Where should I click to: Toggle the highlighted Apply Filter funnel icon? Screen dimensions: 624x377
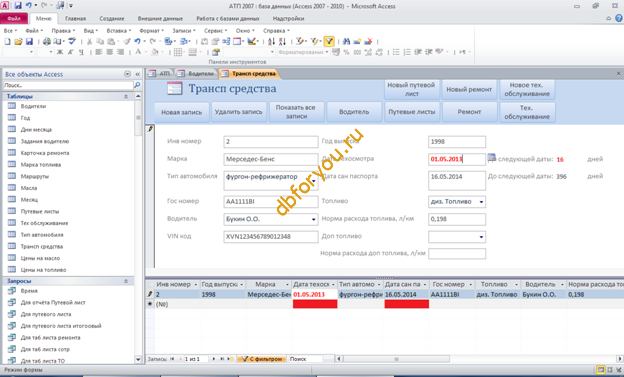click(x=329, y=41)
